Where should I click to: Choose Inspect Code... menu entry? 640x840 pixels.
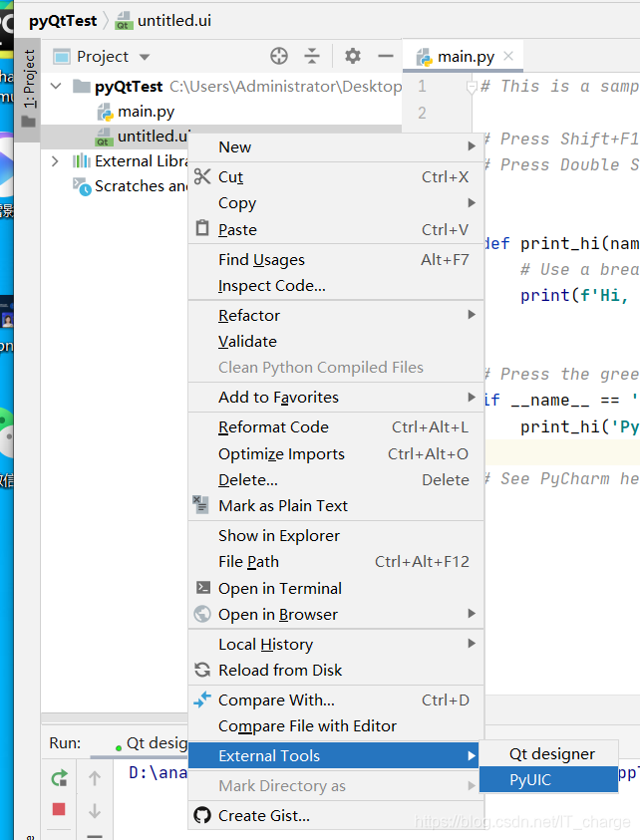[x=336, y=286]
